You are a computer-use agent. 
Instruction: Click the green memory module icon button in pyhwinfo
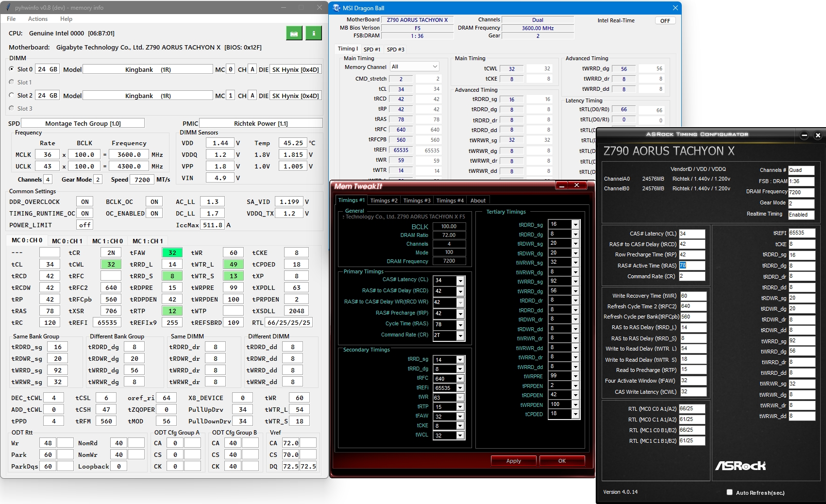click(294, 33)
